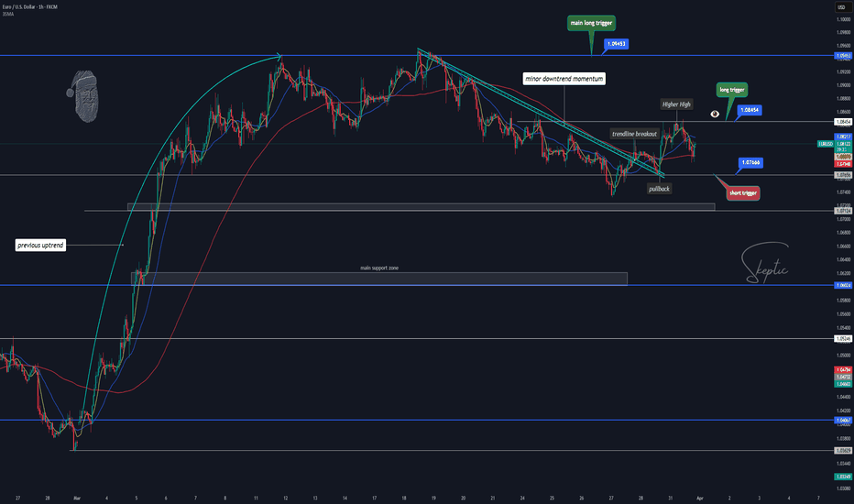Click the 1.03629 grey price axis label
854x504 pixels.
pos(843,451)
